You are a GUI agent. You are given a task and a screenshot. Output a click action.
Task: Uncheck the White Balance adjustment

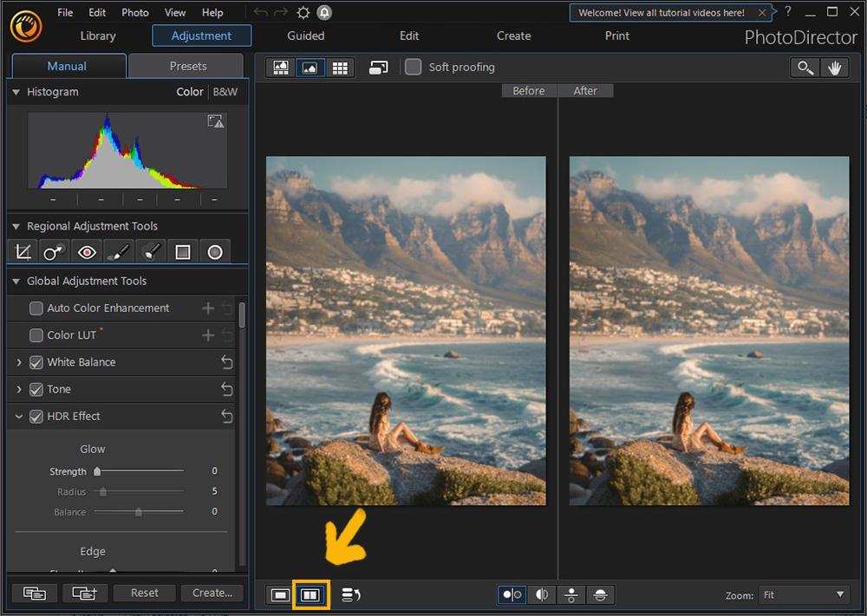point(36,362)
